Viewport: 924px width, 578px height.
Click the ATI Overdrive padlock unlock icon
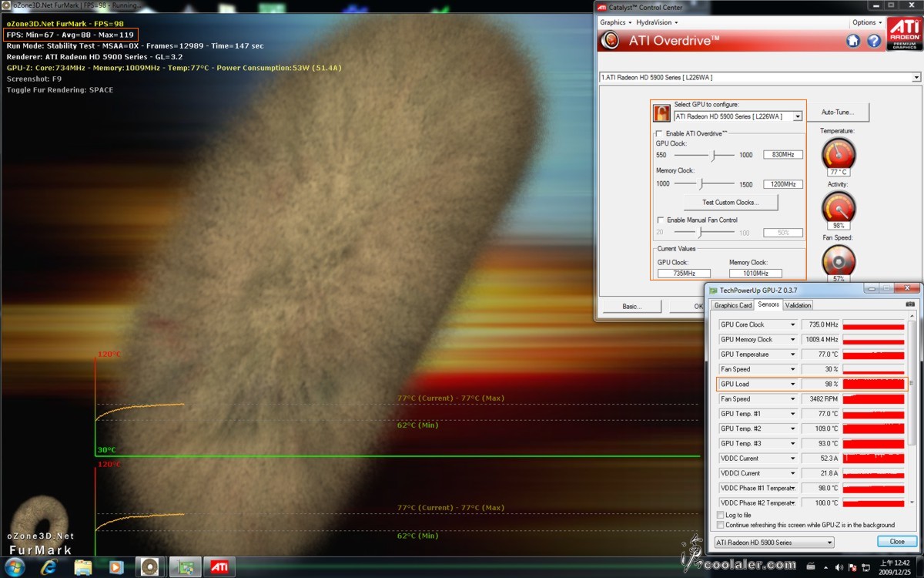click(x=661, y=114)
